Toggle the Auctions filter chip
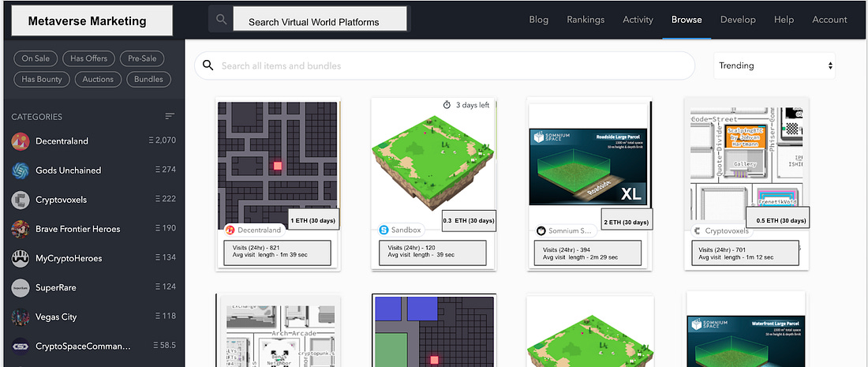Image resolution: width=868 pixels, height=367 pixels. pos(99,79)
